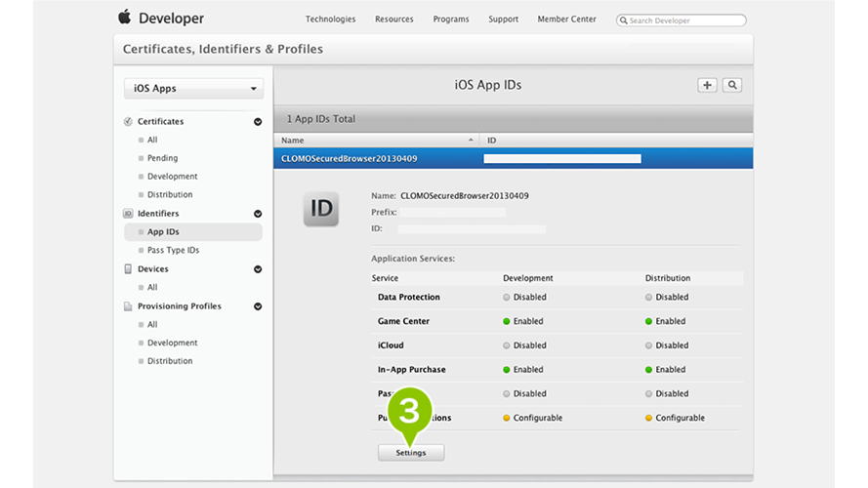Screen dimensions: 868x488
Task: Click Distribution Configurable status
Action: click(x=675, y=418)
